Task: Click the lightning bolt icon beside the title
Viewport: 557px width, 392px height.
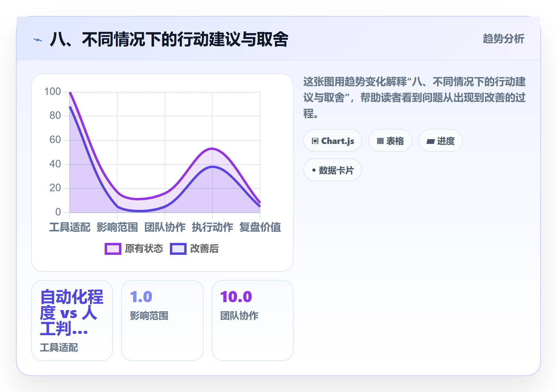Action: point(37,40)
